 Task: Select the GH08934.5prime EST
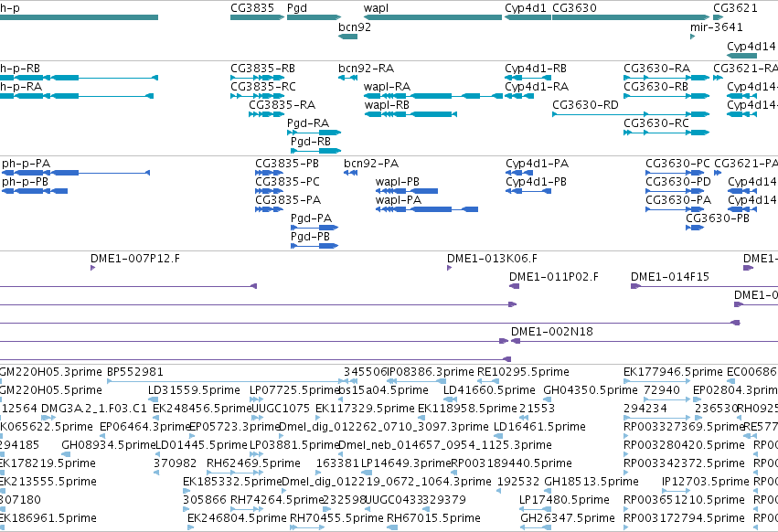[x=64, y=454]
